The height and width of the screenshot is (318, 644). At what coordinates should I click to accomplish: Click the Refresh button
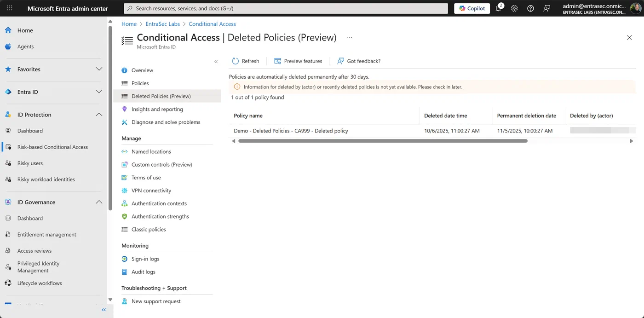[246, 61]
